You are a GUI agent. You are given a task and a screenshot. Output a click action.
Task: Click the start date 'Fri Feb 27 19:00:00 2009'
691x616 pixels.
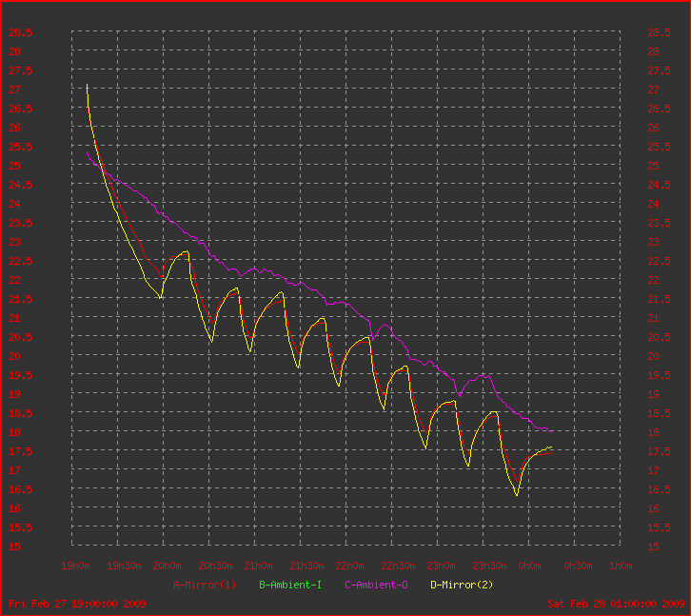click(77, 604)
